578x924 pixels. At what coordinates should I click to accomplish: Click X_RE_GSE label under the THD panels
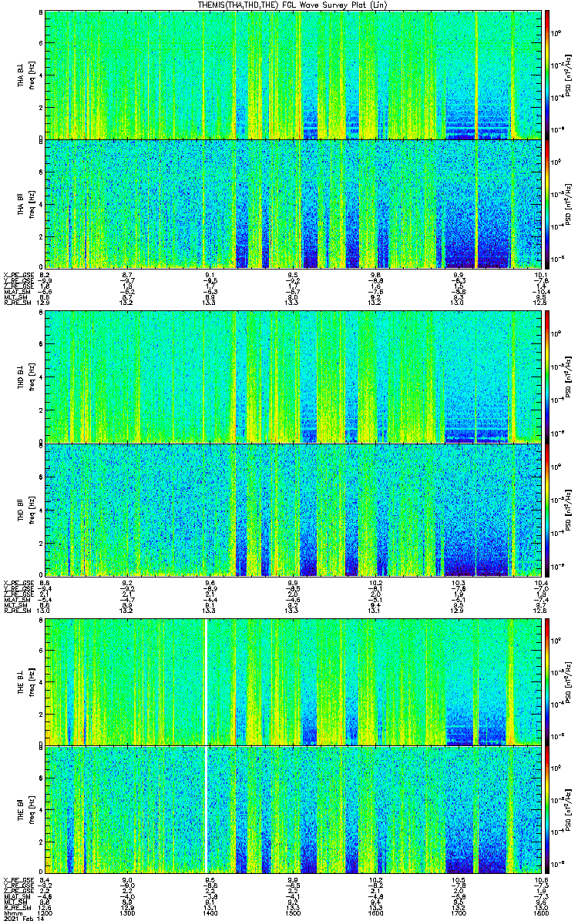pyautogui.click(x=17, y=583)
